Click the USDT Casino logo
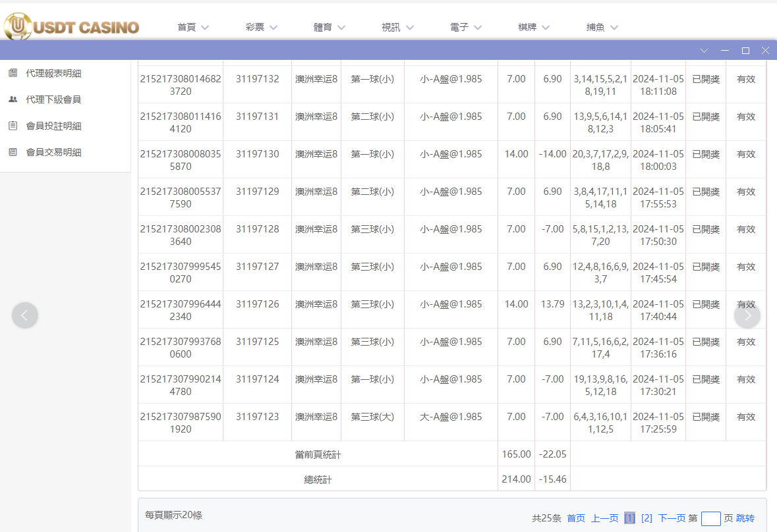The height and width of the screenshot is (532, 777). tap(71, 27)
